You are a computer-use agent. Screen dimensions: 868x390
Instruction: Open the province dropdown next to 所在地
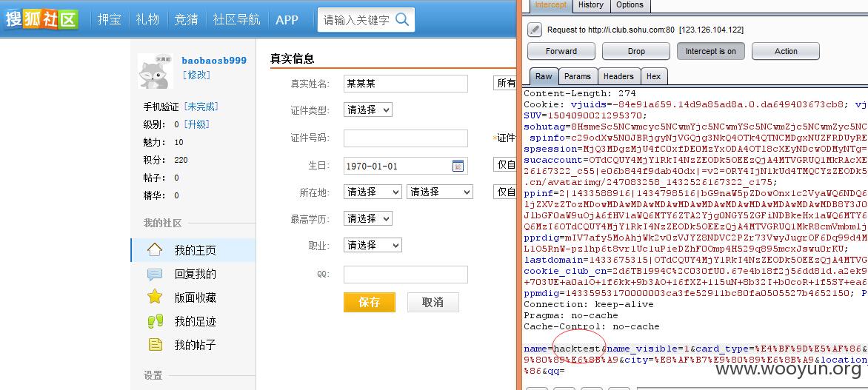pyautogui.click(x=373, y=192)
